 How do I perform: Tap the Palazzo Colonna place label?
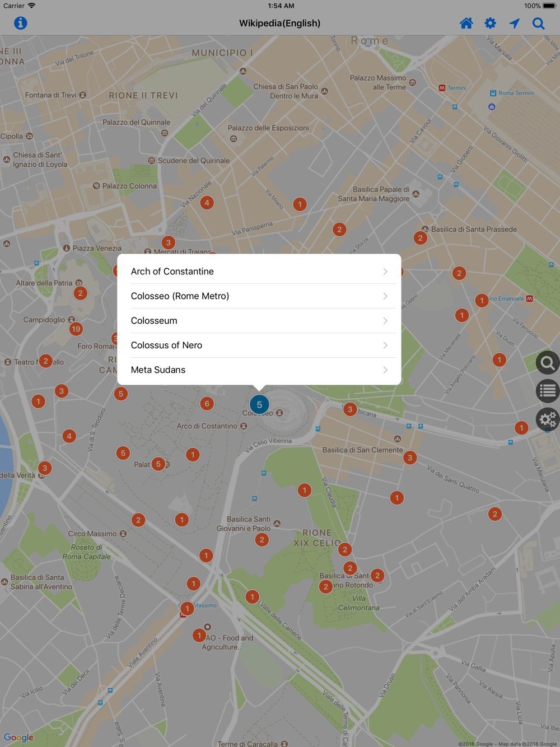pyautogui.click(x=129, y=186)
